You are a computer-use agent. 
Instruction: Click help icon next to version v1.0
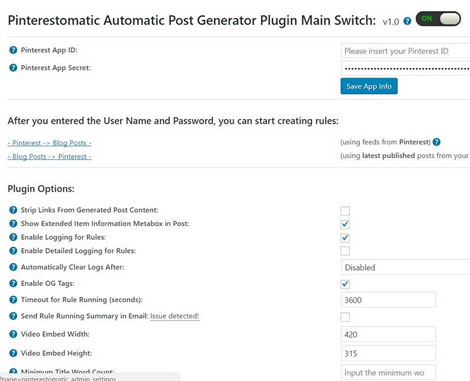[407, 21]
